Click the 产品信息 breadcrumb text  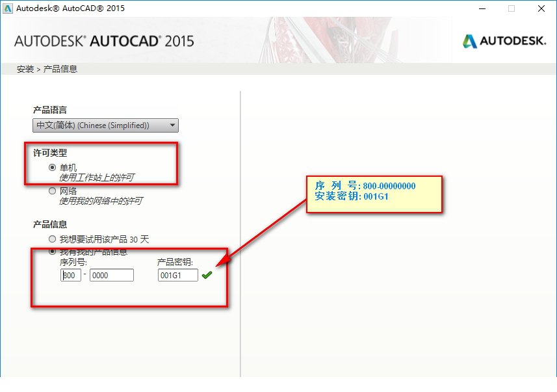[60, 69]
